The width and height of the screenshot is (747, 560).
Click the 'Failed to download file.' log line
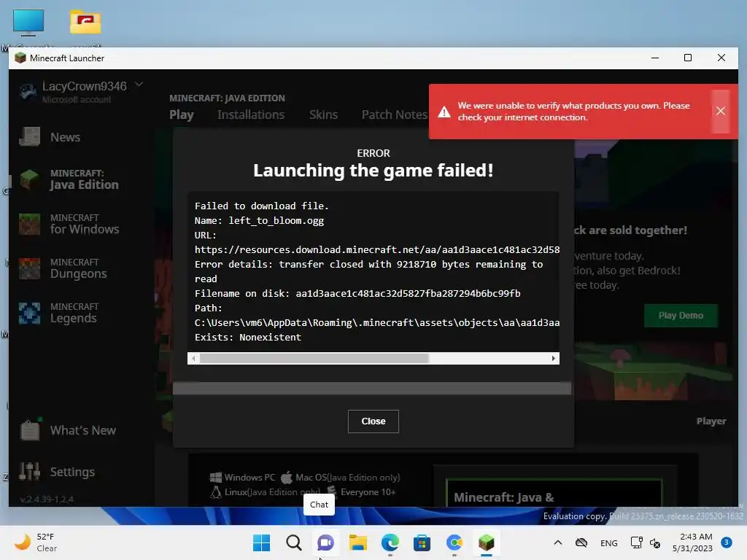pos(262,206)
